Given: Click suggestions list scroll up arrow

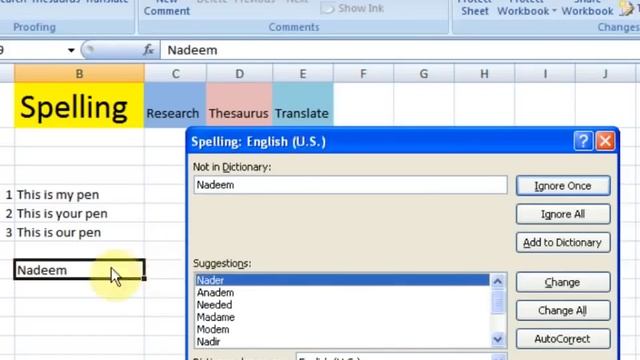Looking at the screenshot, I should click(x=498, y=281).
